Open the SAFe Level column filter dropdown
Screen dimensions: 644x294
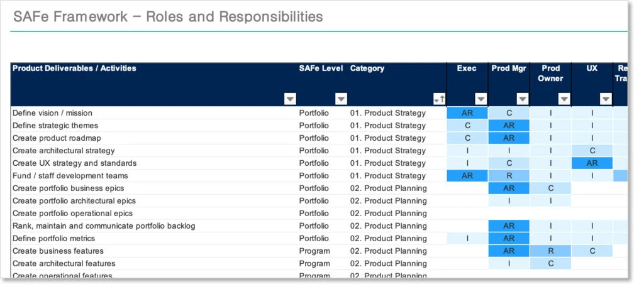(x=341, y=99)
